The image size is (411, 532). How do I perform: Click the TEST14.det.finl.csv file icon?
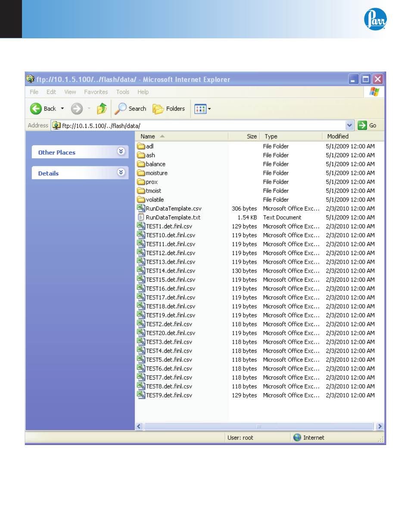[141, 271]
